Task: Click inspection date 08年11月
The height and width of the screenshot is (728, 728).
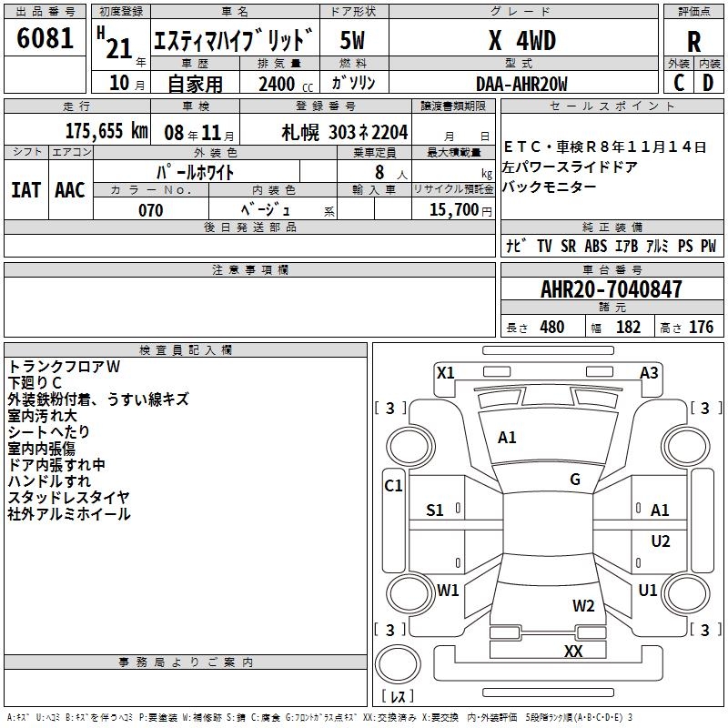Action: 199,133
